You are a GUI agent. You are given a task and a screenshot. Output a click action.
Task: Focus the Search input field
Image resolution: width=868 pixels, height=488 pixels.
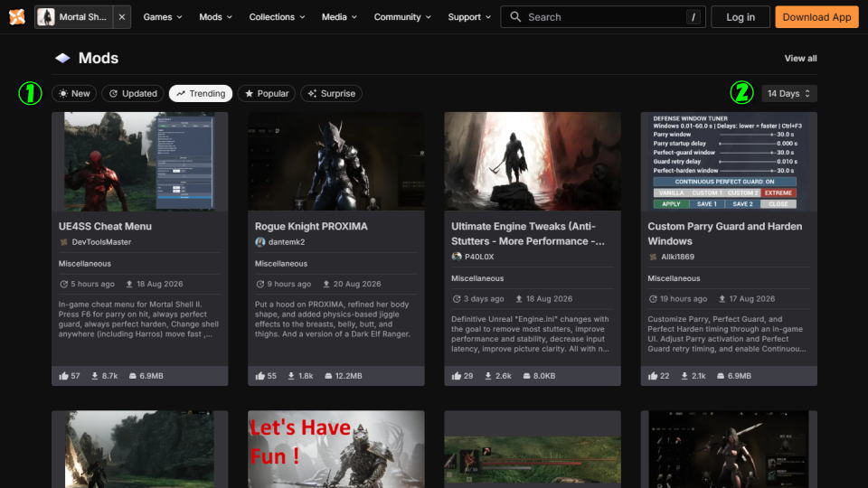(603, 17)
